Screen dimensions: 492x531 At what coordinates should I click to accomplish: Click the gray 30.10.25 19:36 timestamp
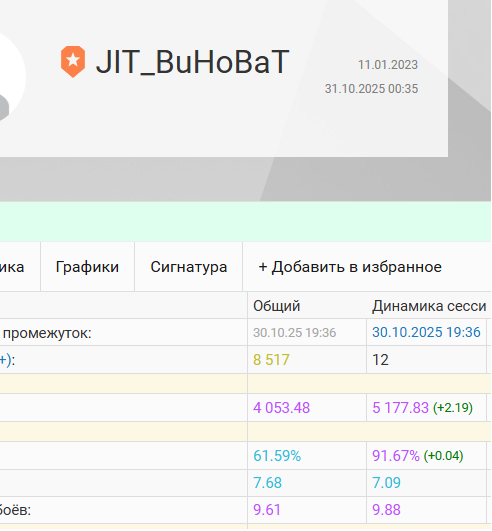(x=295, y=333)
